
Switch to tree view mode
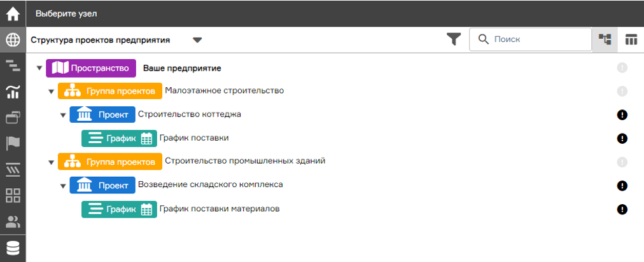(x=605, y=39)
